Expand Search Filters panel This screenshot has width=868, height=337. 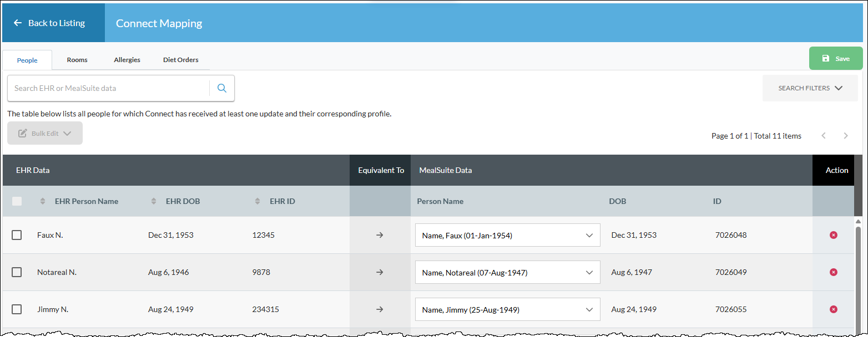(810, 88)
